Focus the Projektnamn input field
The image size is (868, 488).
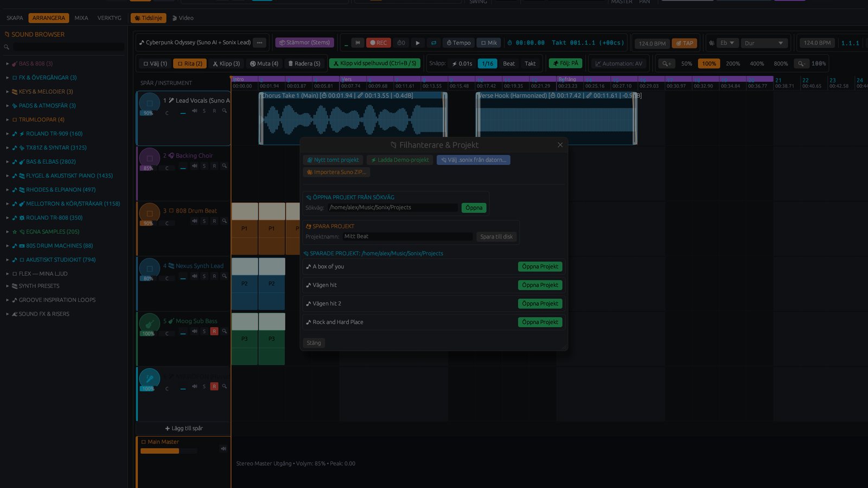click(x=407, y=236)
